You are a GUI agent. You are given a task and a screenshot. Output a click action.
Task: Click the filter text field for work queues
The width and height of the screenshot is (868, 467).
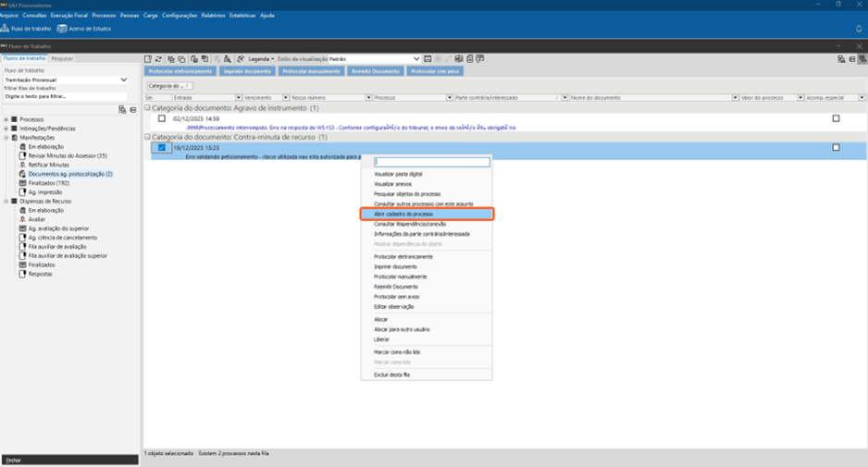click(x=65, y=96)
